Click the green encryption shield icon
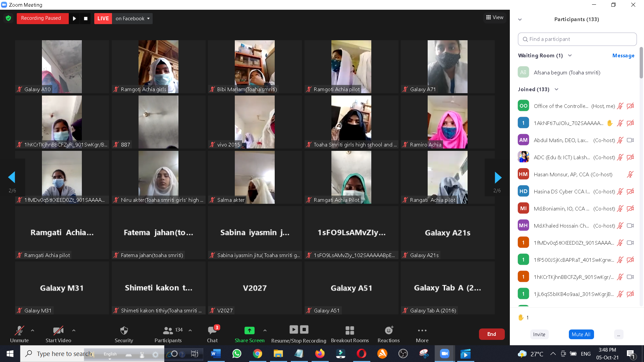Viewport: 644px width, 362px height. pos(8,18)
